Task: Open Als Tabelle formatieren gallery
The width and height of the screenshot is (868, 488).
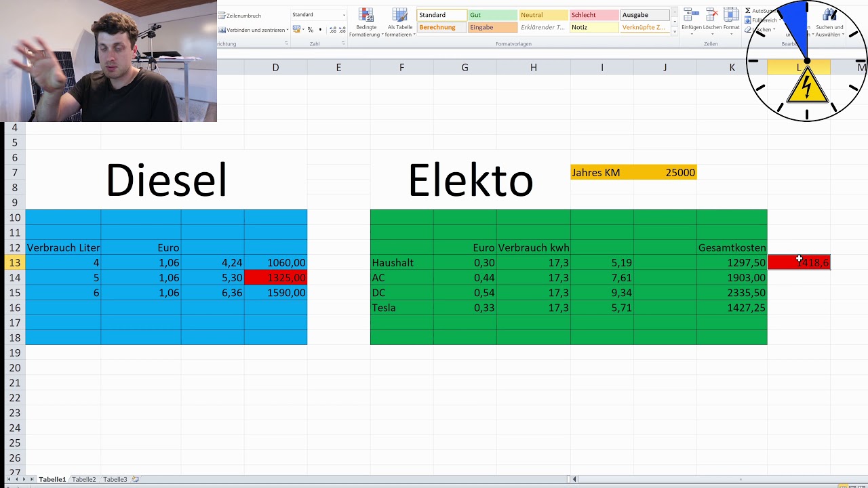Action: tap(400, 22)
